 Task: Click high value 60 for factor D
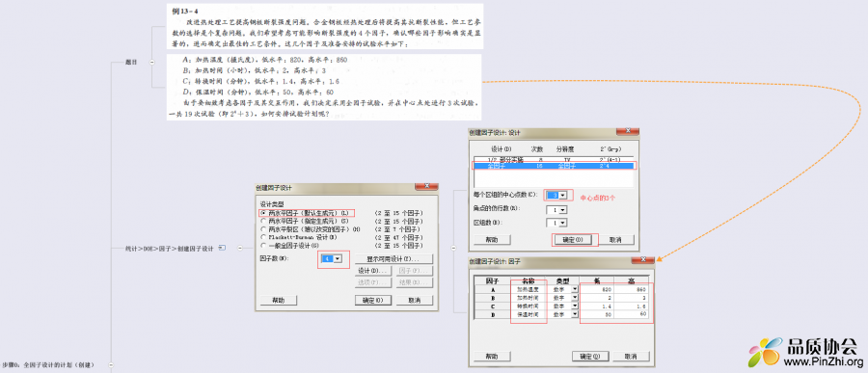pos(632,314)
